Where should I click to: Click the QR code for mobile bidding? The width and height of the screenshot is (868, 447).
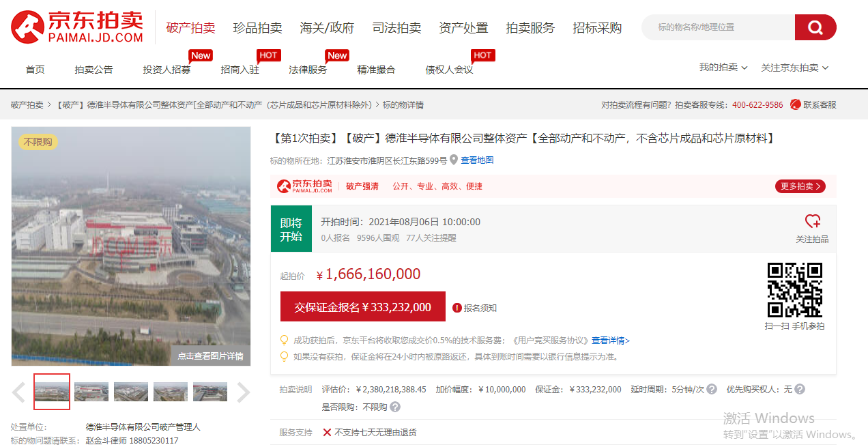coord(794,289)
